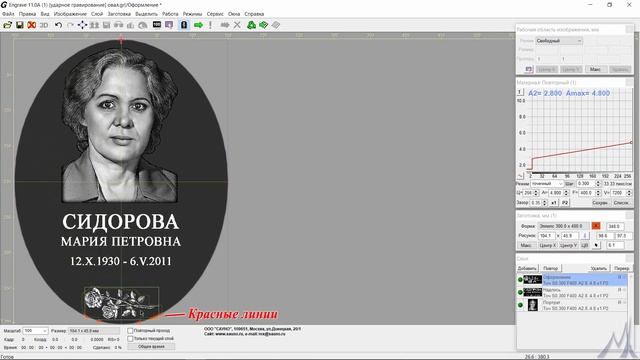Select the Портрет layer thumbnail

click(533, 305)
